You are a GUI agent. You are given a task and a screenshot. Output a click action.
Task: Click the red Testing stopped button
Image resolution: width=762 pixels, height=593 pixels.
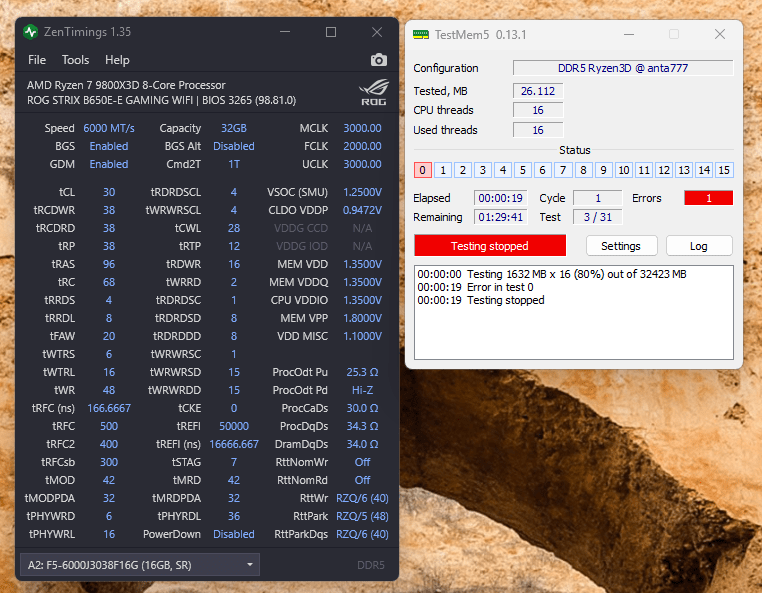click(490, 245)
